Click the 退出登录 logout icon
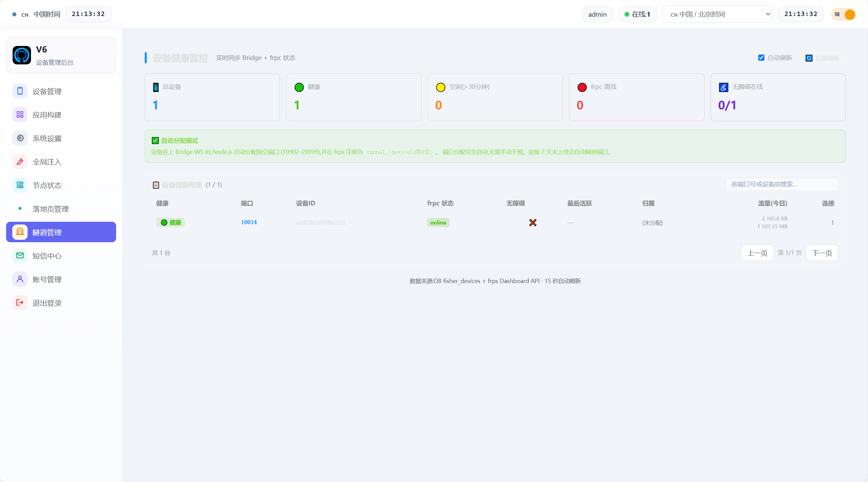Screen dimensions: 868x482 pos(20,302)
